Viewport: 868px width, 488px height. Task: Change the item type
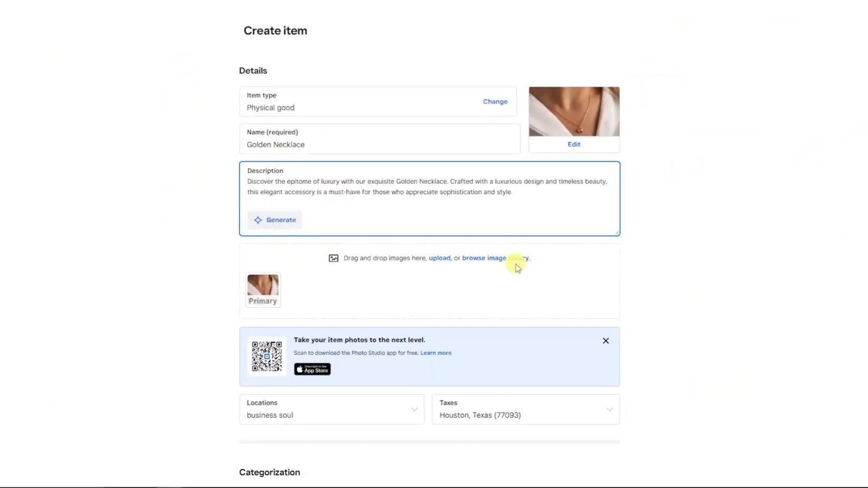494,101
